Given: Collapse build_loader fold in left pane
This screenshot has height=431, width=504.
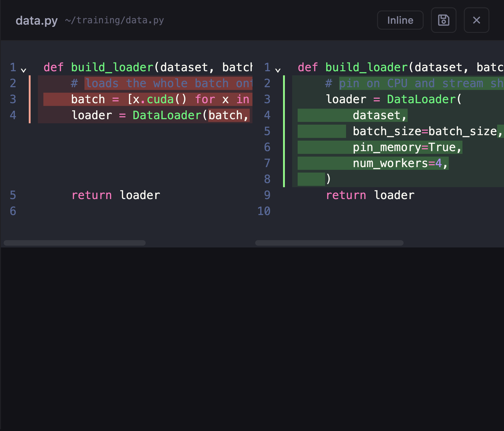Looking at the screenshot, I should [x=24, y=70].
